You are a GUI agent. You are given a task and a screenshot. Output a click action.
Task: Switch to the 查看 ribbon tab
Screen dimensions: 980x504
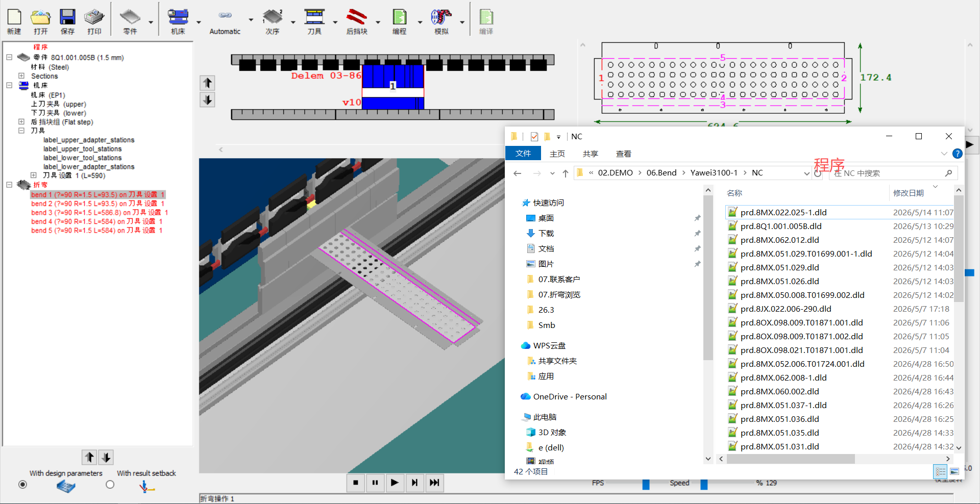click(624, 154)
